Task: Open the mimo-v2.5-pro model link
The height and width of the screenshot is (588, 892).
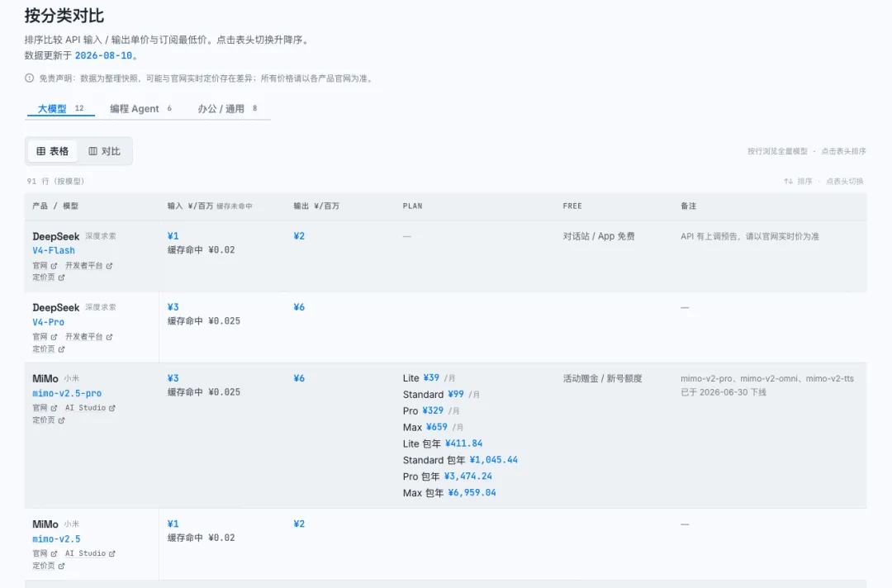Action: (67, 393)
